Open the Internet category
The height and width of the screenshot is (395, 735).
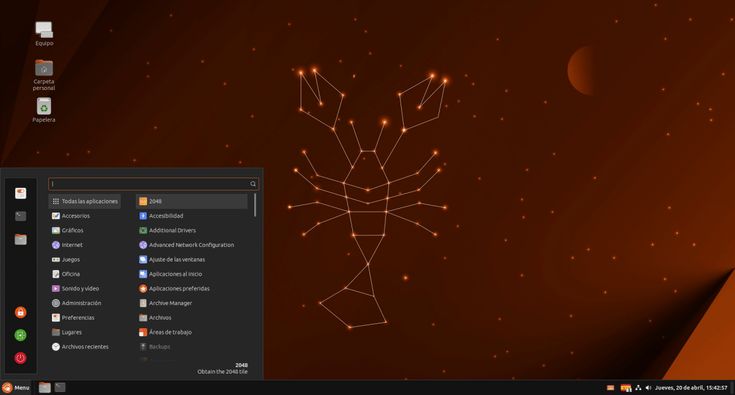(x=85, y=245)
